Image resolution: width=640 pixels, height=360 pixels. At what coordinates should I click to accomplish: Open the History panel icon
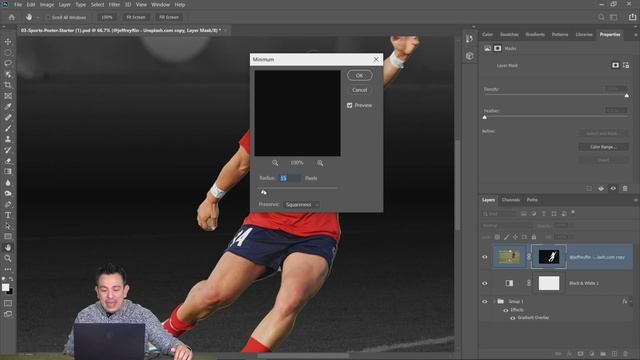[x=469, y=38]
